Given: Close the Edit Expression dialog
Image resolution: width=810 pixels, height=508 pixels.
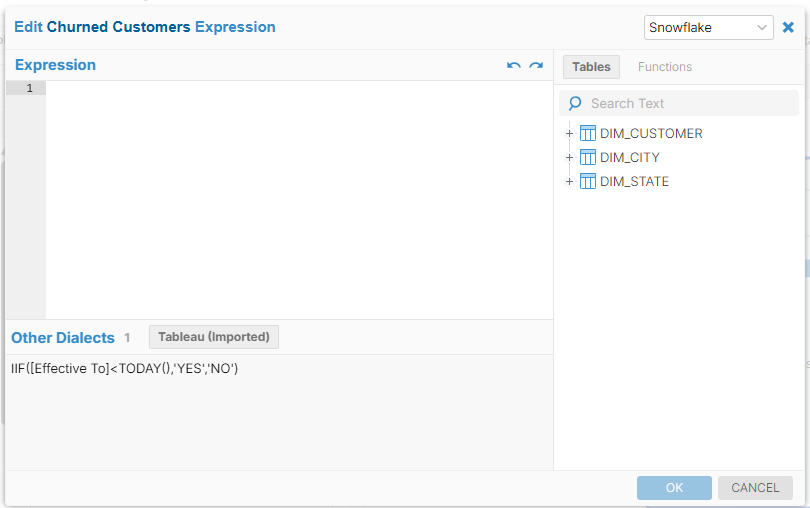Looking at the screenshot, I should pyautogui.click(x=788, y=27).
